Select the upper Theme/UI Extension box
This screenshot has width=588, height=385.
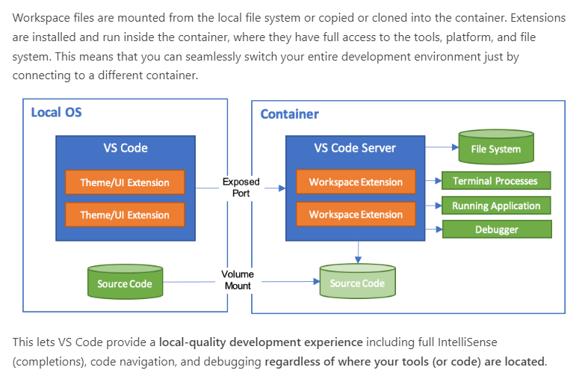pyautogui.click(x=125, y=182)
